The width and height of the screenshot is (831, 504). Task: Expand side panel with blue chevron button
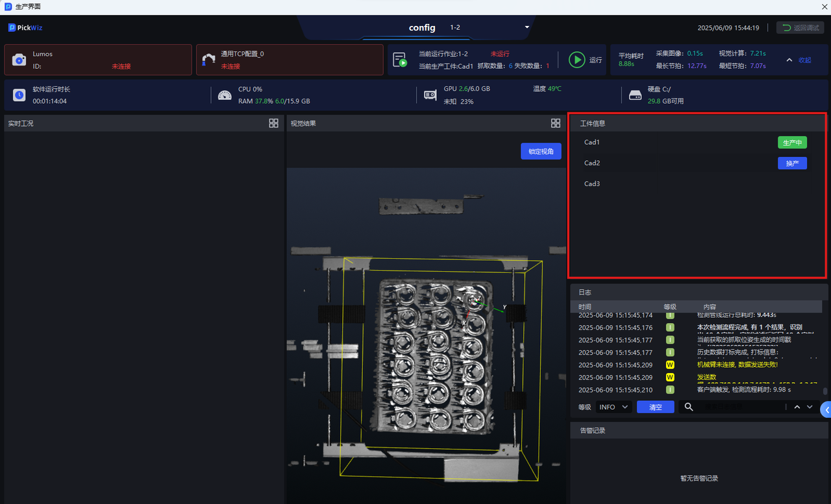tap(826, 409)
